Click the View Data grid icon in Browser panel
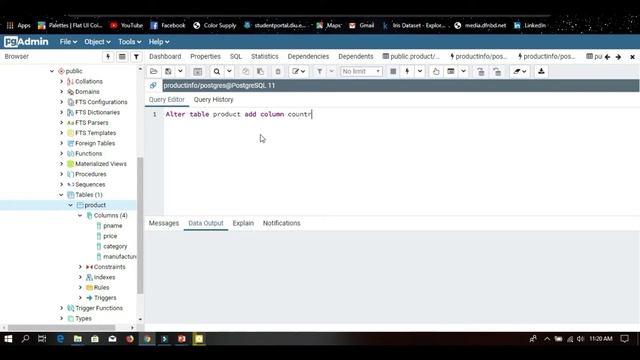640x360 pixels. coord(122,57)
